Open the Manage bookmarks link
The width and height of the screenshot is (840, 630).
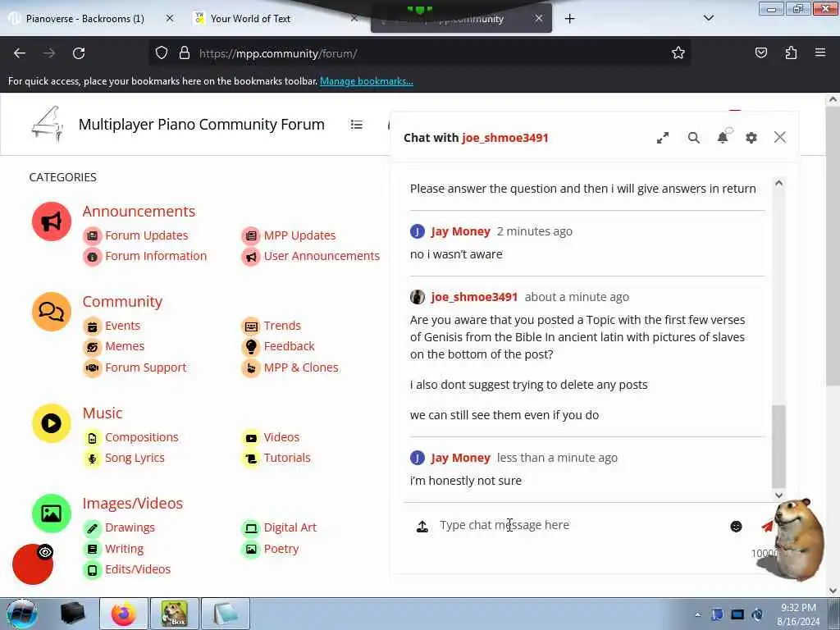[367, 81]
